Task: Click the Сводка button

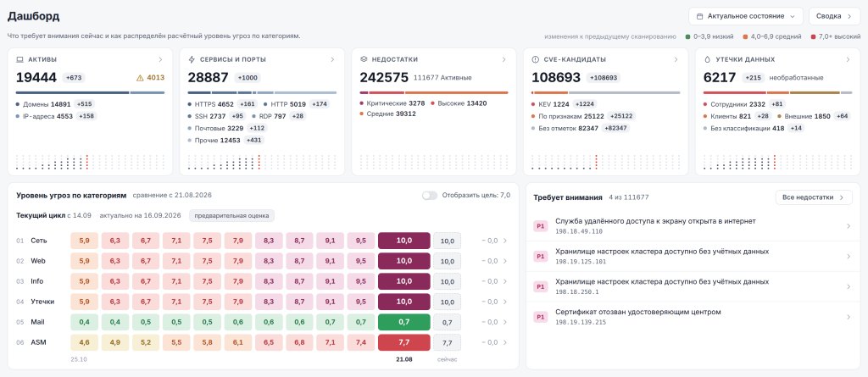Action: [834, 17]
